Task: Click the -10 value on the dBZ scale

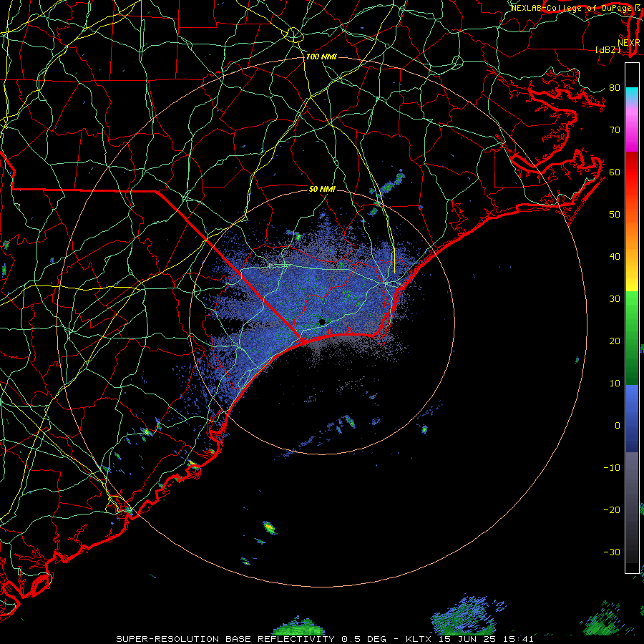Action: pyautogui.click(x=612, y=468)
